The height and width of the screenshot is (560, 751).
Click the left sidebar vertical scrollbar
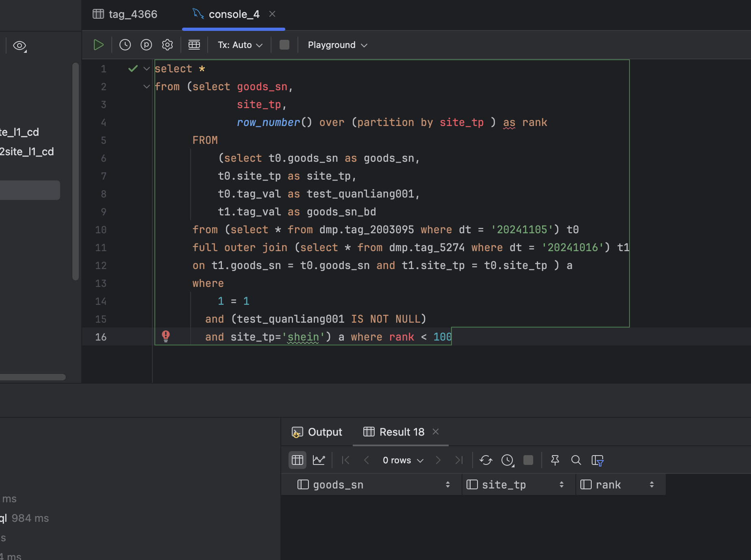[76, 171]
